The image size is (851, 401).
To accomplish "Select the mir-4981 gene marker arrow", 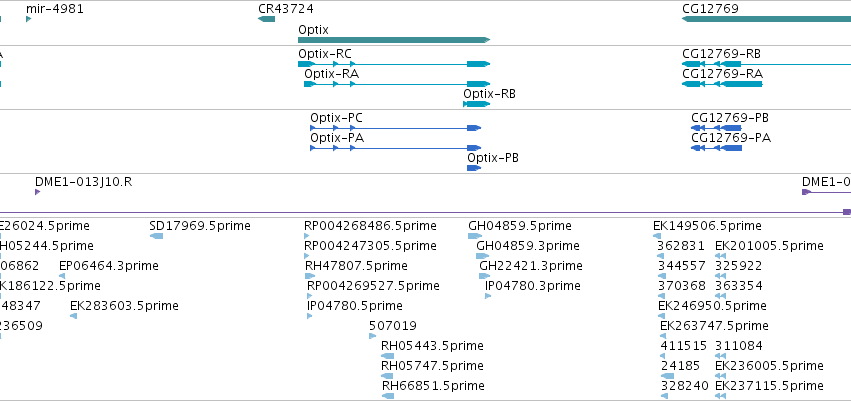I will (29, 19).
